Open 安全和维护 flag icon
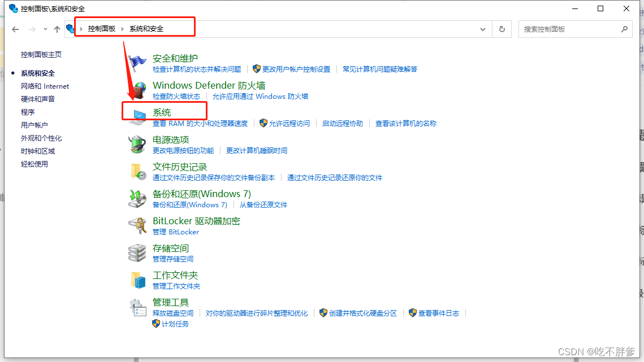Viewport: 644px width, 362px height. click(x=137, y=61)
